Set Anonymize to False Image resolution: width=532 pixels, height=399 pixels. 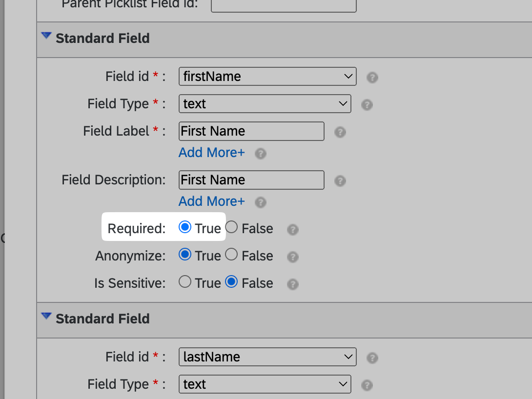coord(232,255)
